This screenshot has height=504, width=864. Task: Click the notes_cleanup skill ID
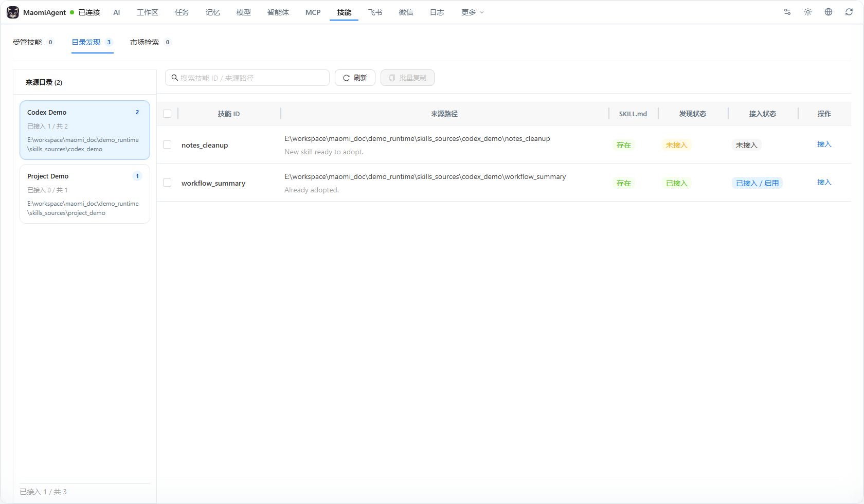tap(205, 145)
